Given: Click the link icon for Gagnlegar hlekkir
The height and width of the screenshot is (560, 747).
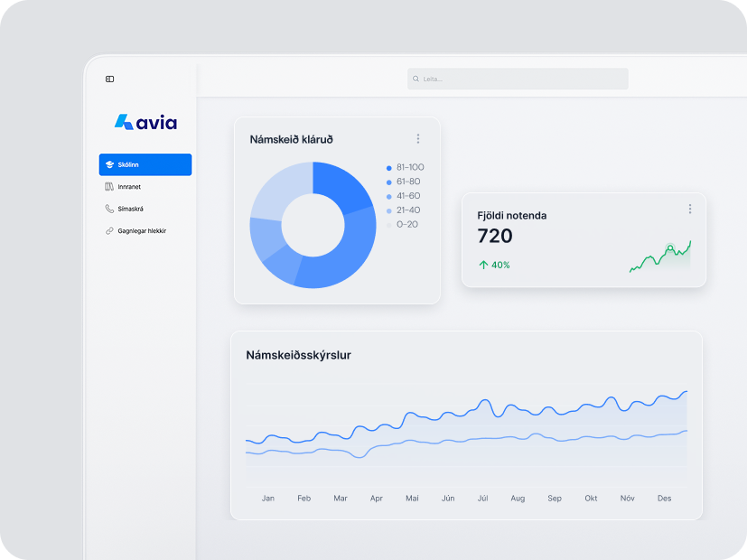Looking at the screenshot, I should pyautogui.click(x=109, y=230).
